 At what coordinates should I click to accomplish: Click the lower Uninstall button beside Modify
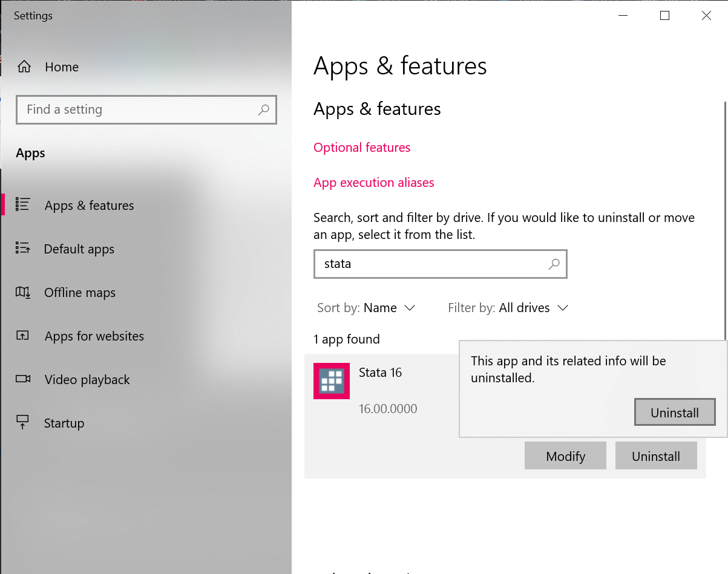[x=656, y=455]
